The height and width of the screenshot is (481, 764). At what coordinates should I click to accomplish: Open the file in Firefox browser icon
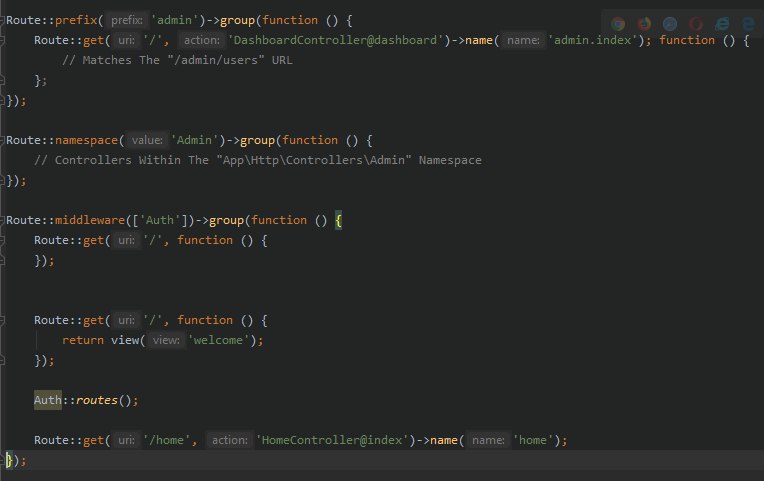[x=644, y=24]
